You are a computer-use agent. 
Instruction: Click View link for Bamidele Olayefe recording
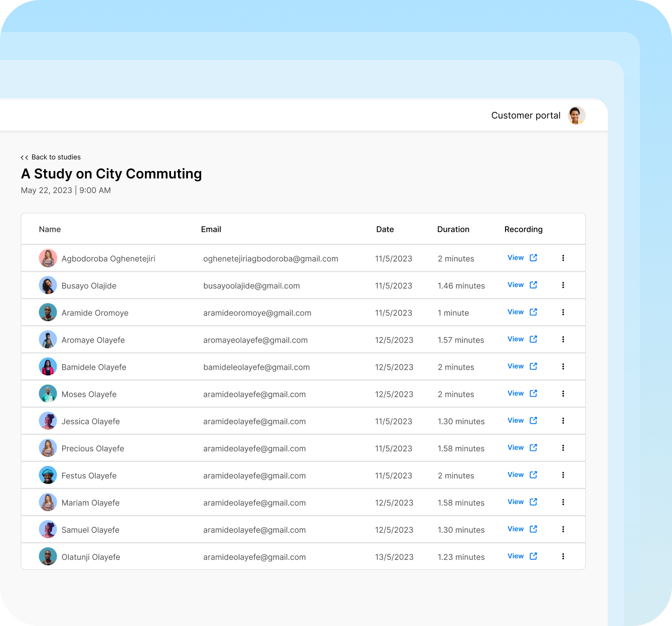click(516, 366)
